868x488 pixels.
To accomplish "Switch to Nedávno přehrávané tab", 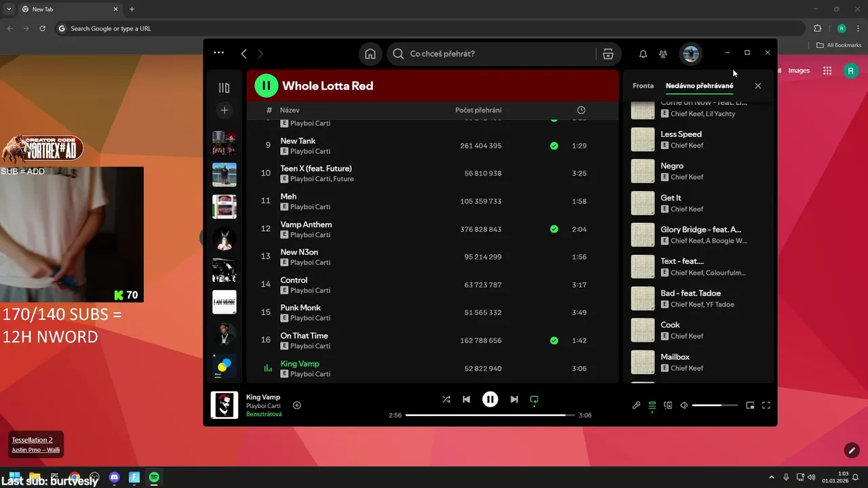I will 699,86.
